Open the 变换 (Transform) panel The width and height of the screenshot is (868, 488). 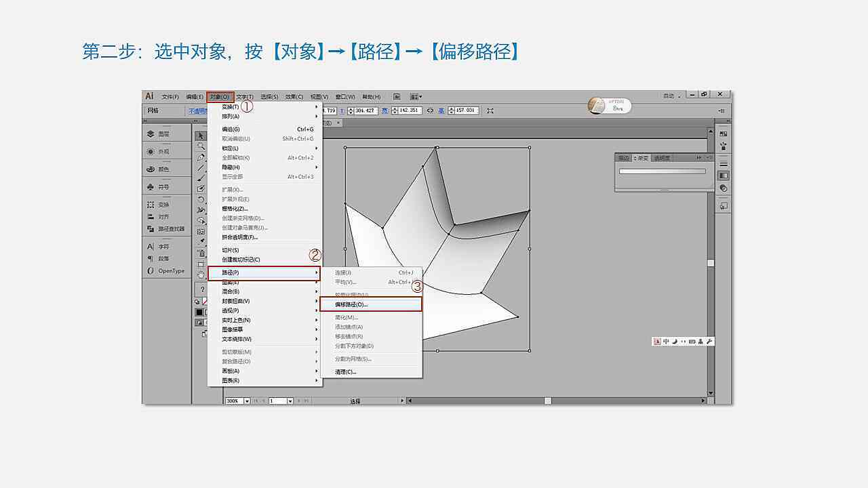[159, 205]
